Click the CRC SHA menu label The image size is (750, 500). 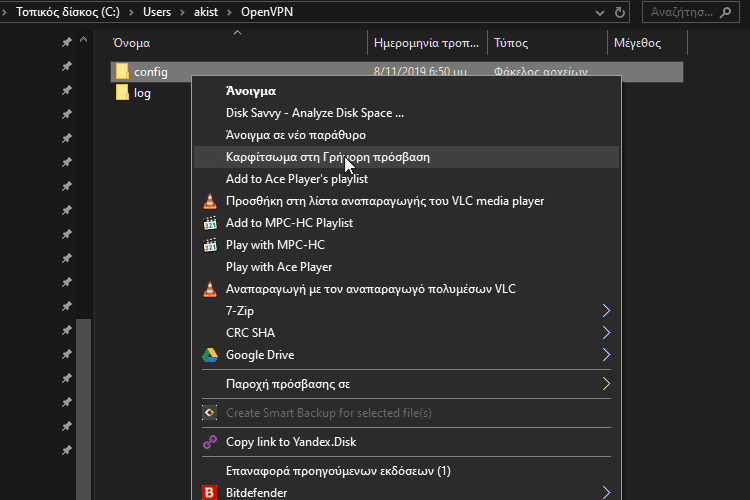250,333
